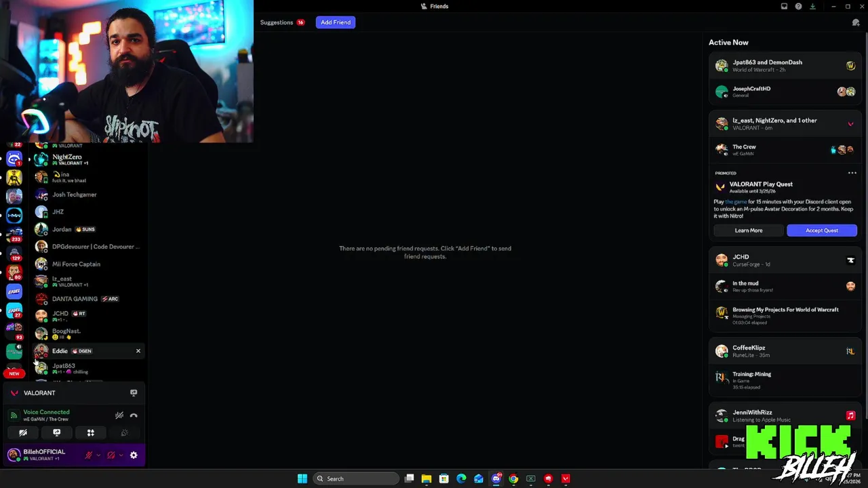Open DPGdevourer direct message
Viewport: 868px width, 488px height.
pos(88,247)
